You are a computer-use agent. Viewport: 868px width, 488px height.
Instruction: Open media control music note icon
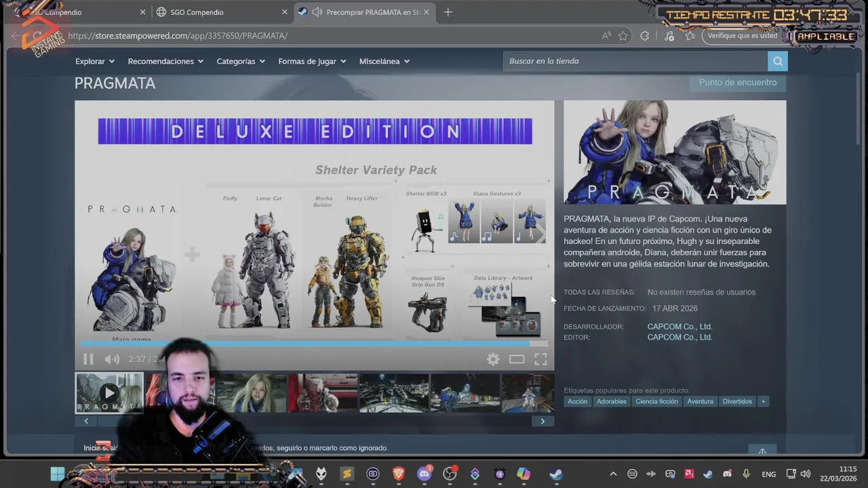tap(669, 36)
